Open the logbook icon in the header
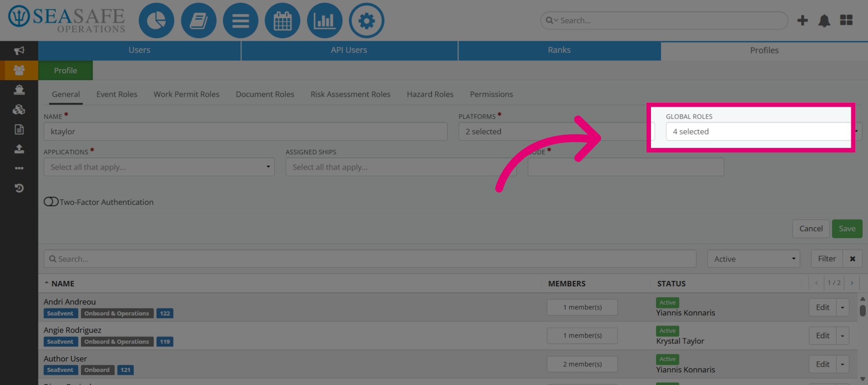This screenshot has width=868, height=385. tap(198, 21)
